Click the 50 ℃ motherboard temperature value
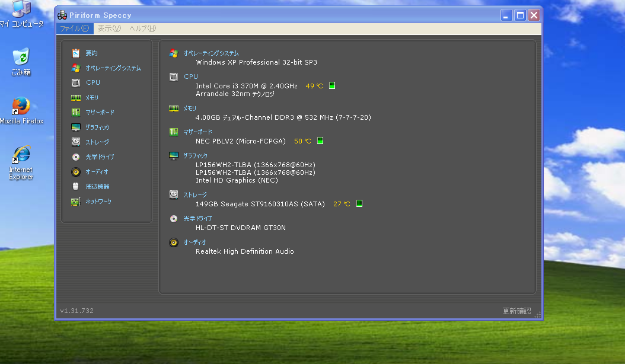This screenshot has height=364, width=625. pos(302,141)
